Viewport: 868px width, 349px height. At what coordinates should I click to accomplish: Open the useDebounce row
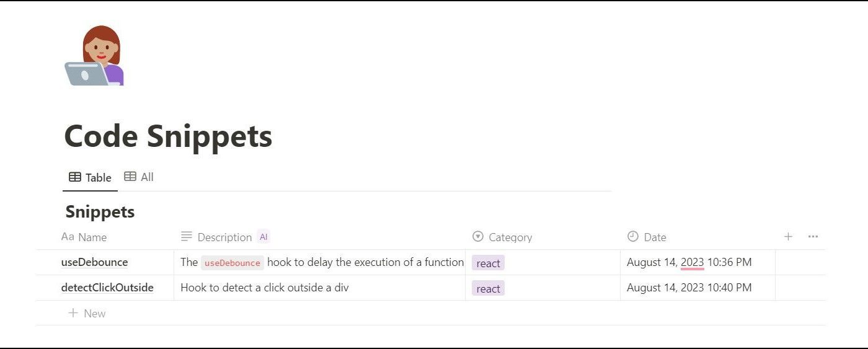94,262
